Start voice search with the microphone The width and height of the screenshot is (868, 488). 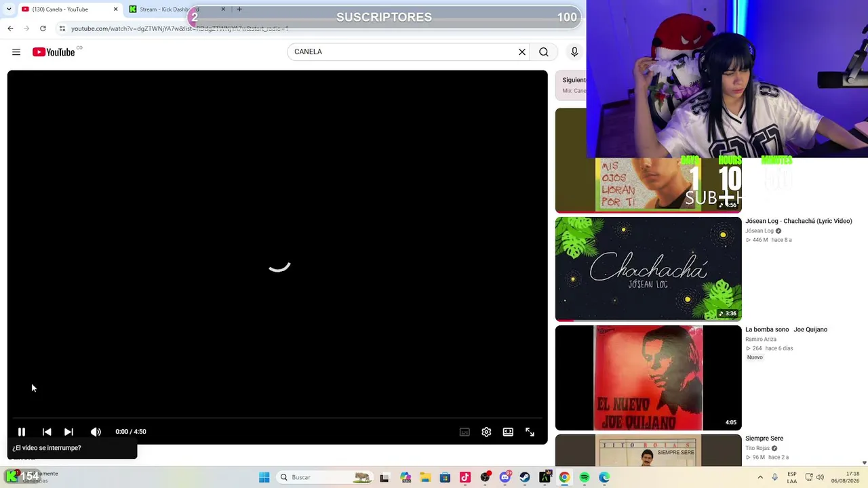574,52
